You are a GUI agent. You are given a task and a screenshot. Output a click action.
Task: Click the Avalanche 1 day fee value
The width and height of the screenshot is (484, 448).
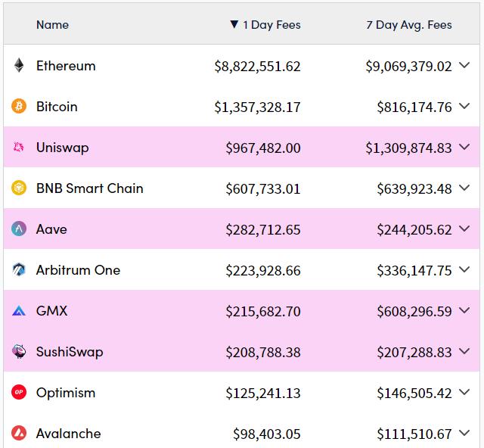pyautogui.click(x=266, y=434)
